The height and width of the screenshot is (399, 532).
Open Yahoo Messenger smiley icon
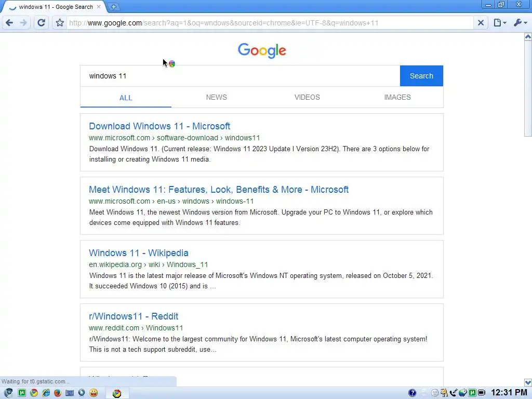click(x=94, y=393)
